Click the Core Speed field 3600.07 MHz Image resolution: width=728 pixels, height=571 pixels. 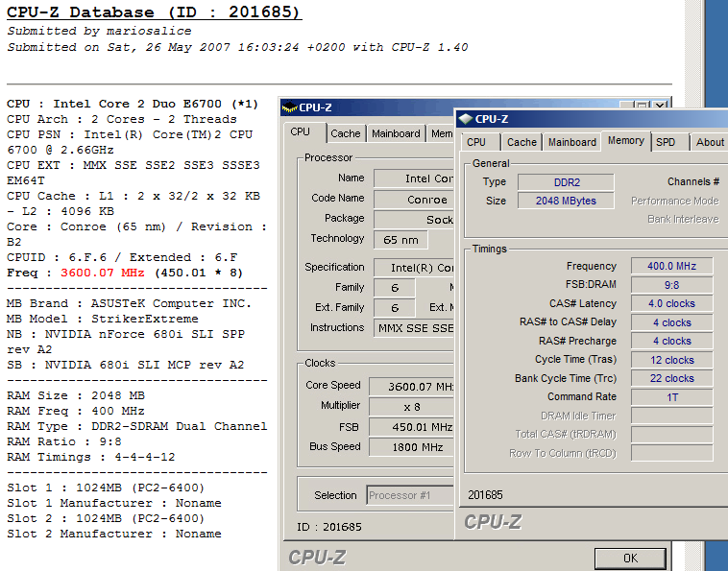tap(411, 387)
